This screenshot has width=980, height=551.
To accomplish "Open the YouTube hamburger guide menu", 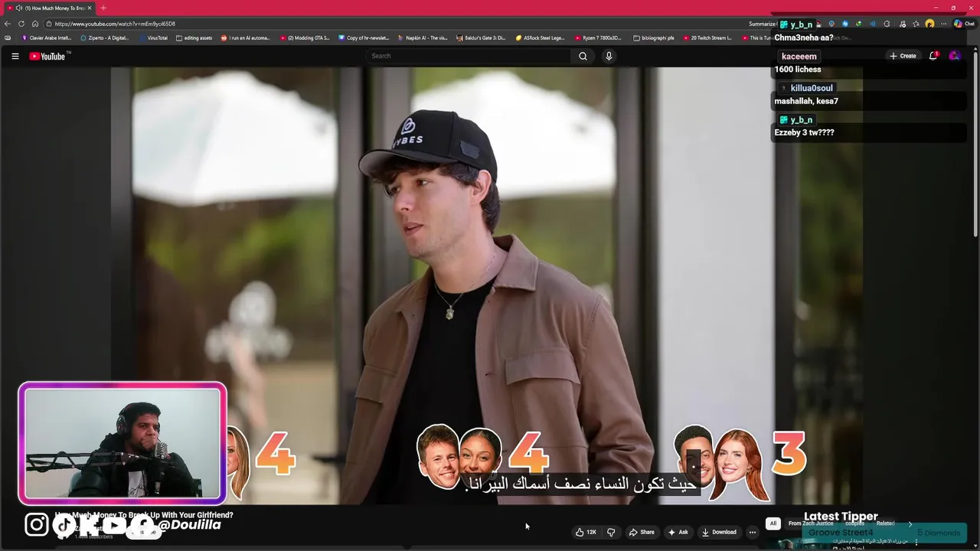I will [15, 56].
